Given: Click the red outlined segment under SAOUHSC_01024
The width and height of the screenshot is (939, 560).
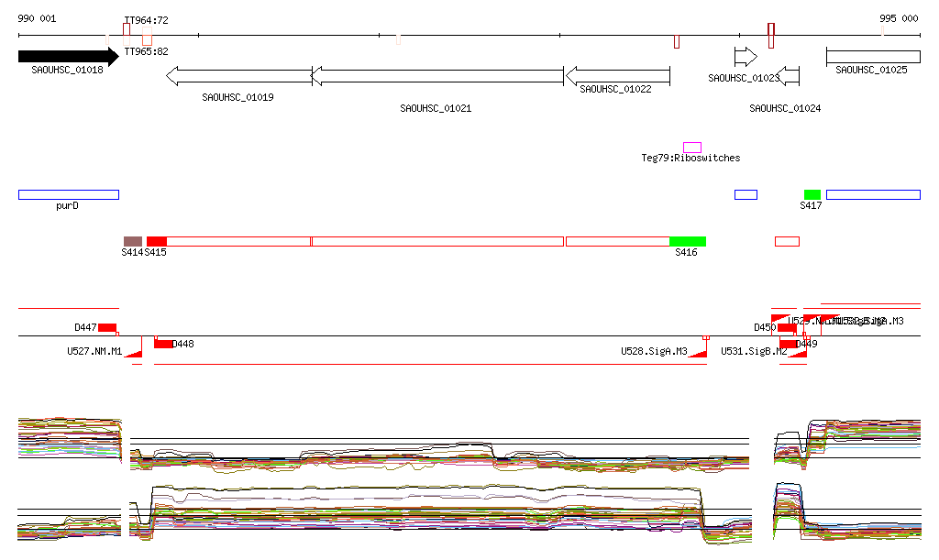Looking at the screenshot, I should [787, 241].
